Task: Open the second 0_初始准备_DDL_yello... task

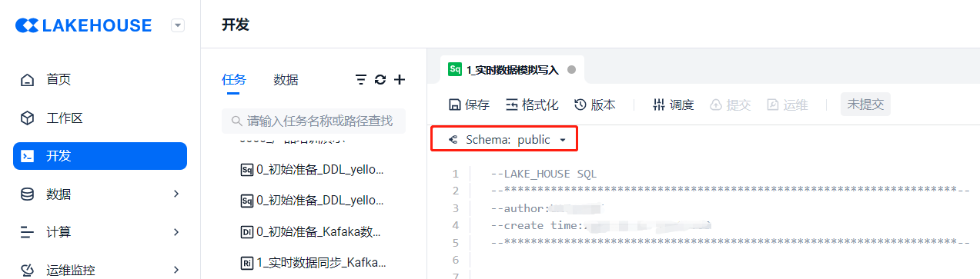Action: 312,200
